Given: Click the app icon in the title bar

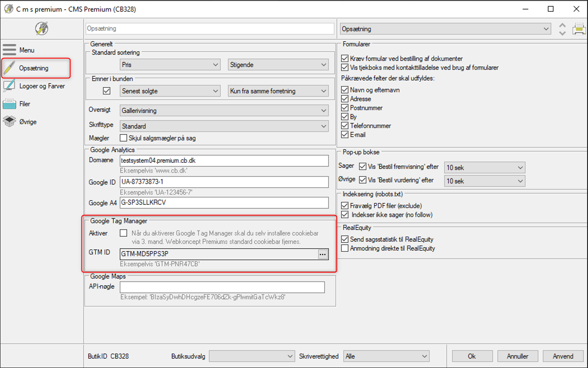Looking at the screenshot, I should tap(8, 9).
